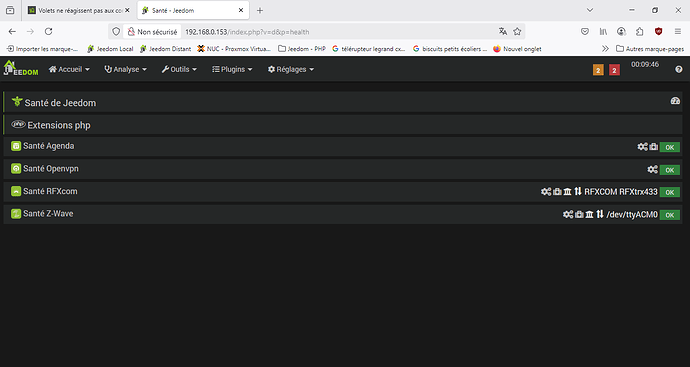Image resolution: width=690 pixels, height=367 pixels.
Task: Click the OK status in Santé Openvpn row
Action: click(x=670, y=170)
